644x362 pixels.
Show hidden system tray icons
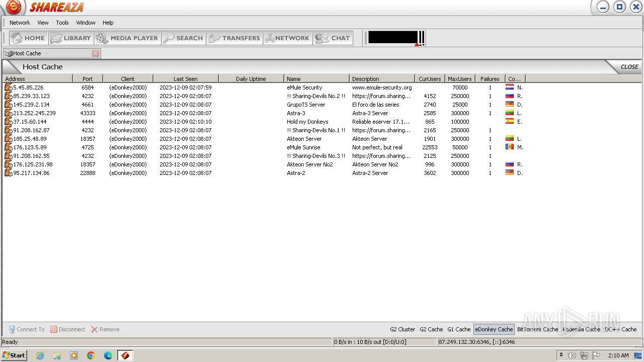tap(561, 355)
